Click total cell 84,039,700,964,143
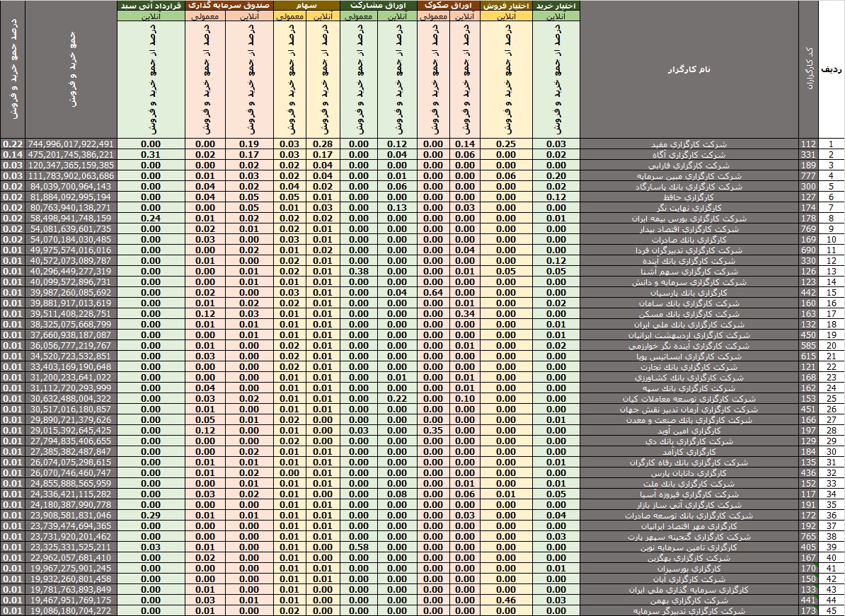Screen dimensions: 845x616 pos(71,187)
